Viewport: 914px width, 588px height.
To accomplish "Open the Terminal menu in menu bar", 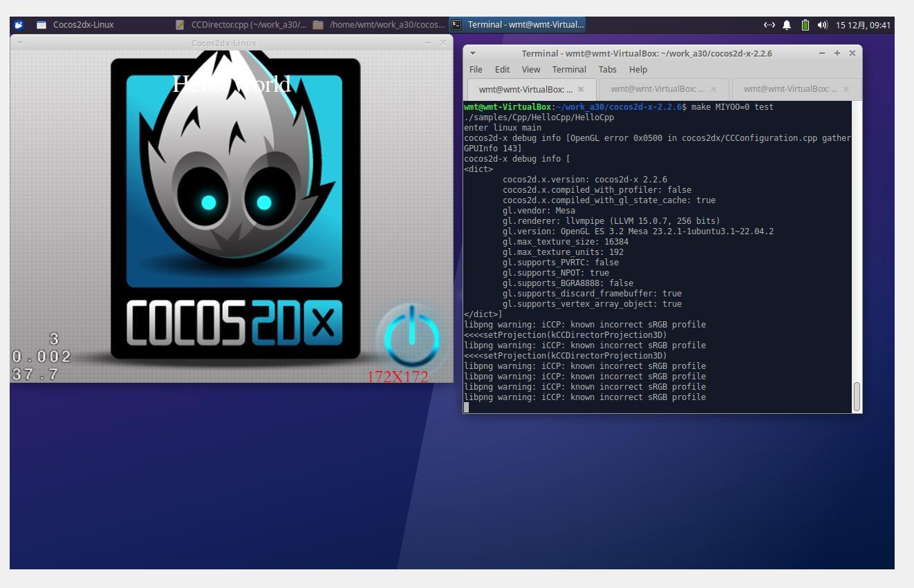I will click(x=569, y=69).
